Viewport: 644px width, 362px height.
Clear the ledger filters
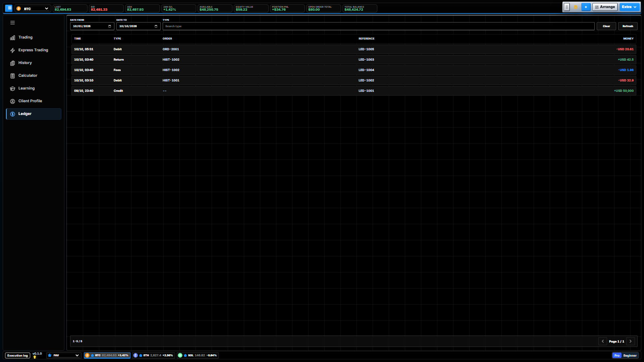(x=606, y=26)
